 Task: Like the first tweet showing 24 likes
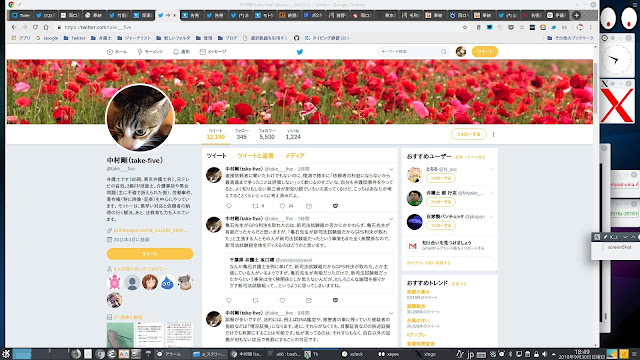point(282,206)
